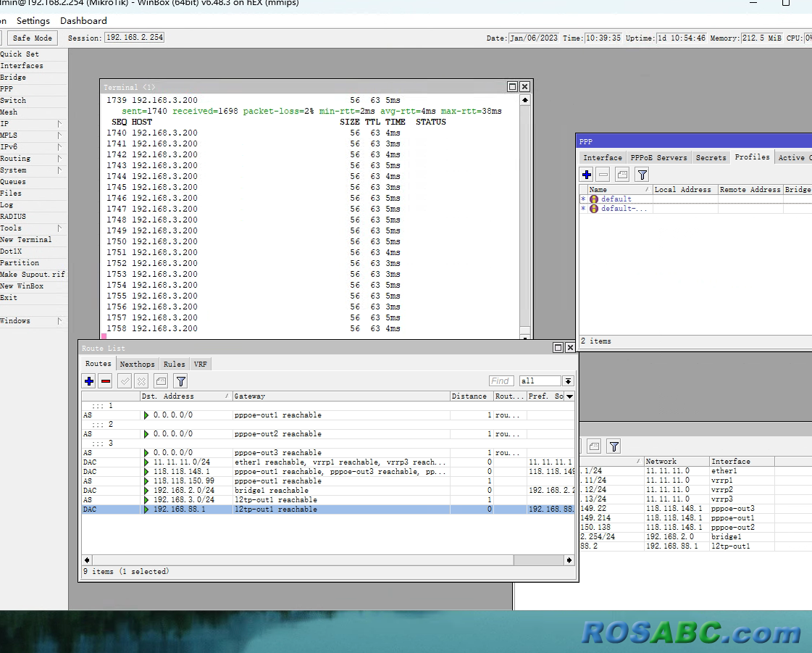
Task: Maximize the Terminal window
Action: tap(512, 86)
